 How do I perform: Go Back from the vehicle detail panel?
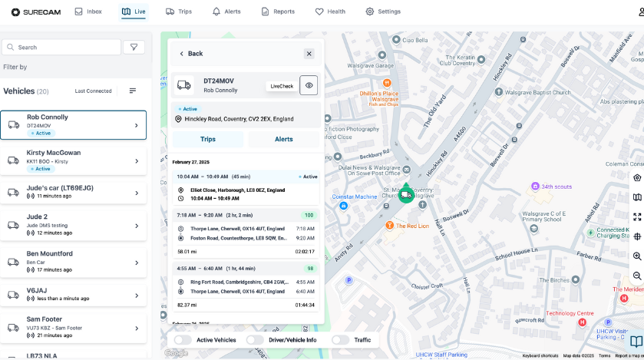pyautogui.click(x=191, y=54)
